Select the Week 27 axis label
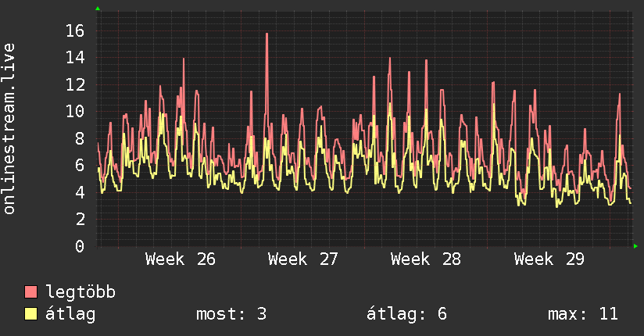 [x=303, y=259]
